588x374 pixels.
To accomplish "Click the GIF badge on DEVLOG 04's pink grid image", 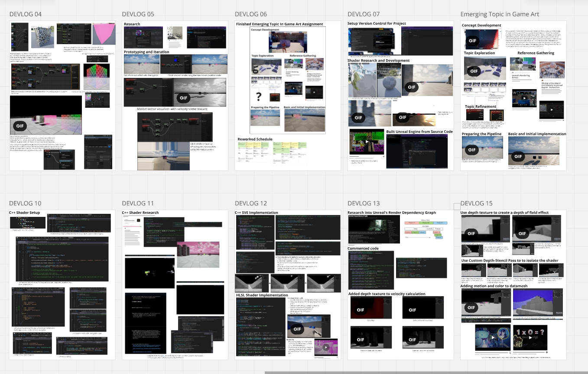I will [20, 126].
